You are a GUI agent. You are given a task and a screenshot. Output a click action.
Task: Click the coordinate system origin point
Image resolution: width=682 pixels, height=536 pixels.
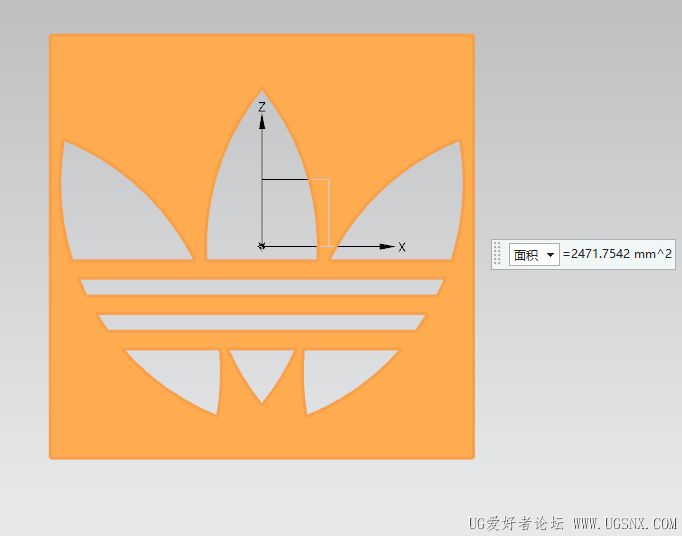pyautogui.click(x=261, y=247)
